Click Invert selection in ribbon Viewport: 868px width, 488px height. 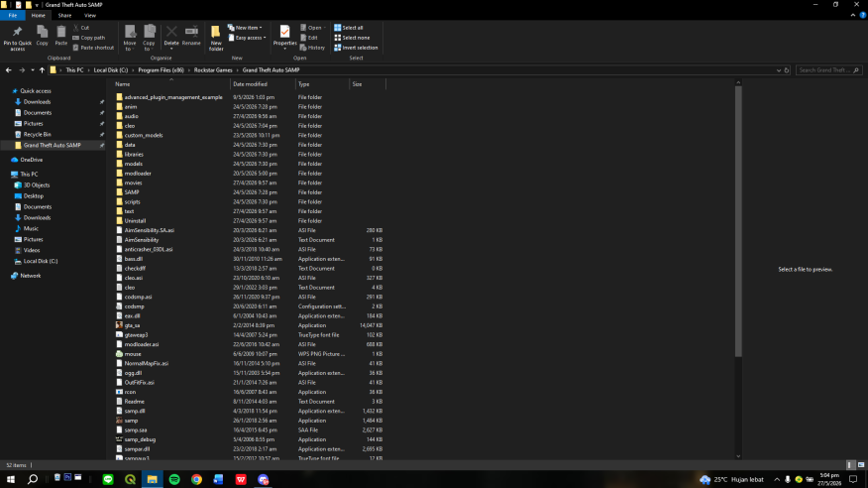(356, 48)
